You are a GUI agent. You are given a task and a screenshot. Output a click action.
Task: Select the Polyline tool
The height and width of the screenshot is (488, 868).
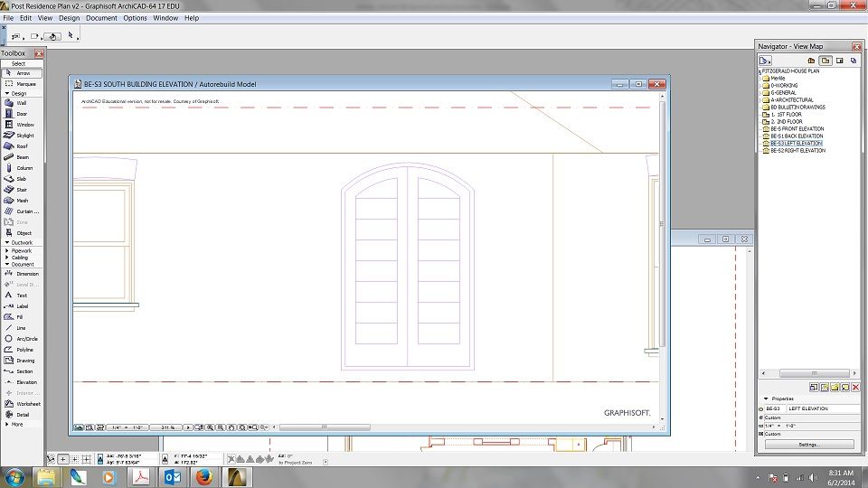pyautogui.click(x=22, y=350)
